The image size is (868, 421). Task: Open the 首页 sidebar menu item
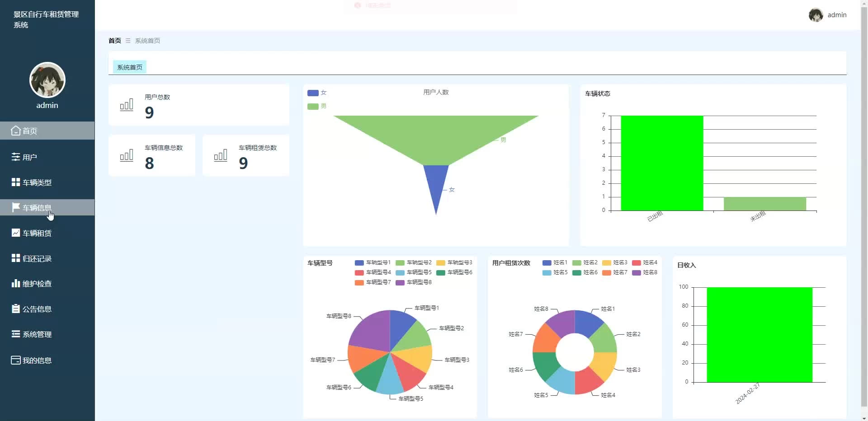(47, 131)
